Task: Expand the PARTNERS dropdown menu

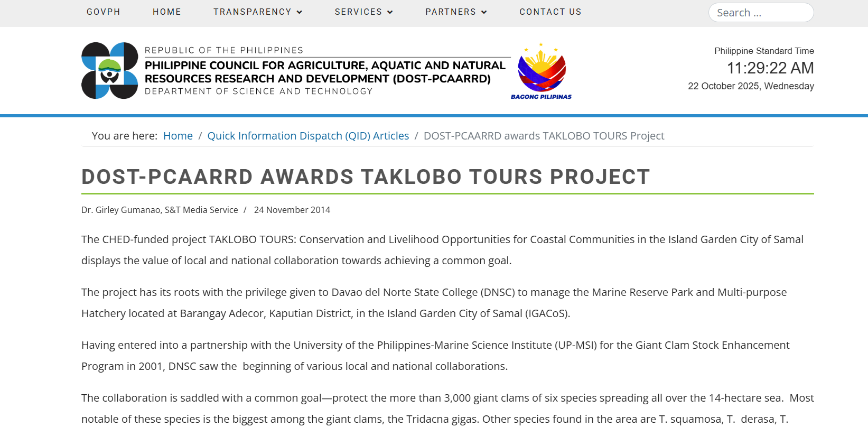Action: [456, 12]
